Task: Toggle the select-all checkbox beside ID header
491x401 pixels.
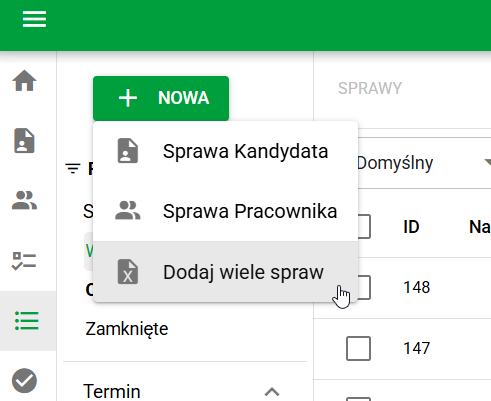Action: pyautogui.click(x=364, y=227)
